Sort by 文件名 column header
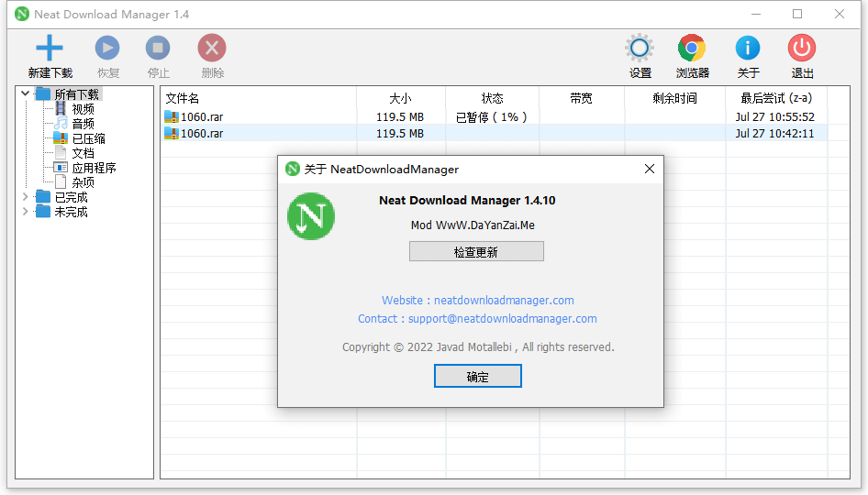 [259, 98]
